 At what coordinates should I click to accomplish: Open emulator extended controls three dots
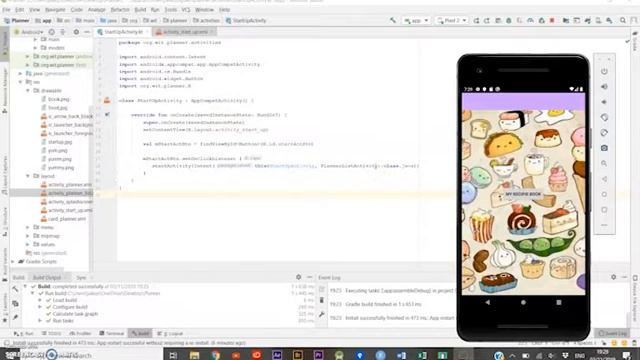tap(604, 225)
